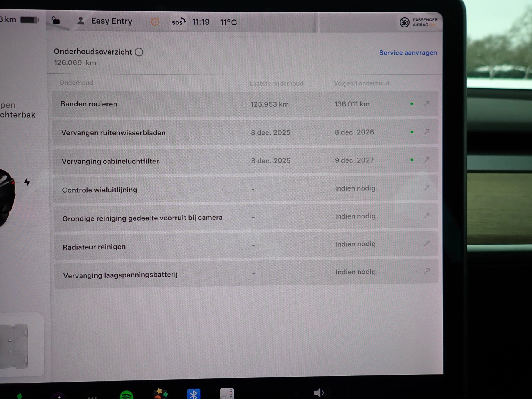Open info icon next to Onderhoudsoverzicht
This screenshot has width=532, height=399.
139,52
